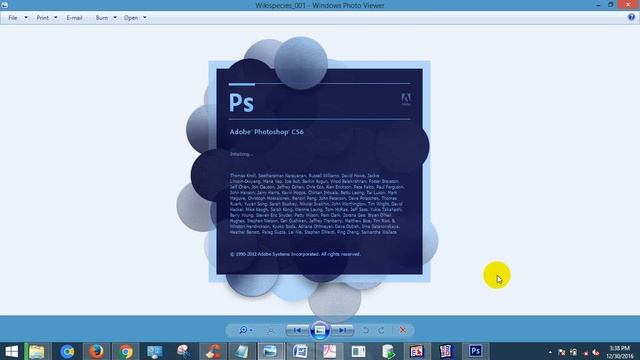This screenshot has width=640, height=360.
Task: Switch to the Word taskbar icon
Action: (300, 351)
